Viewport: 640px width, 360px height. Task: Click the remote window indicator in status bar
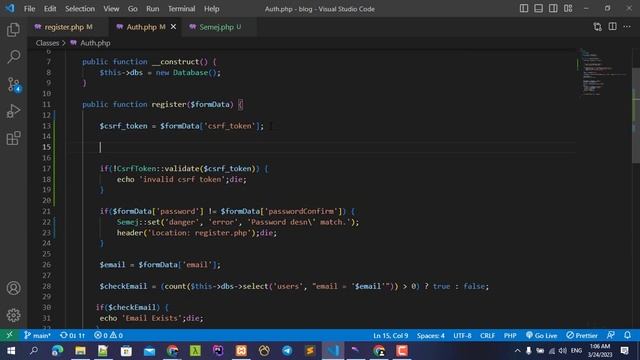tap(9, 335)
